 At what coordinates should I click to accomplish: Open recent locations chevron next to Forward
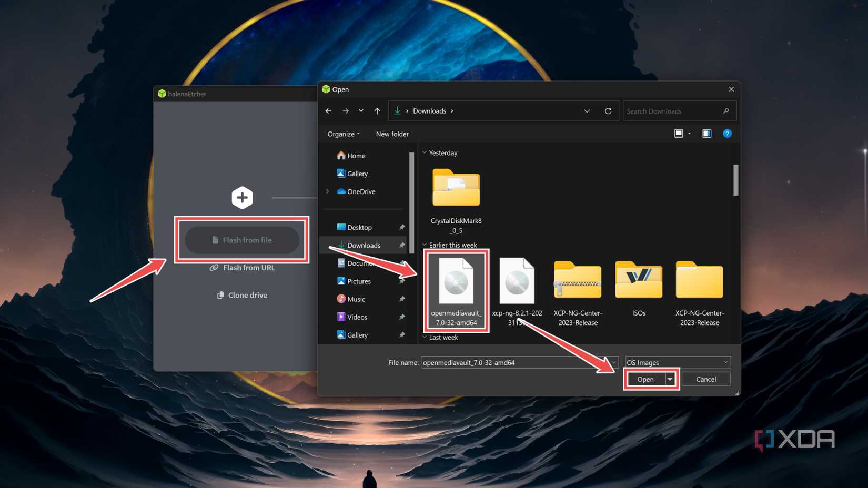coord(361,111)
